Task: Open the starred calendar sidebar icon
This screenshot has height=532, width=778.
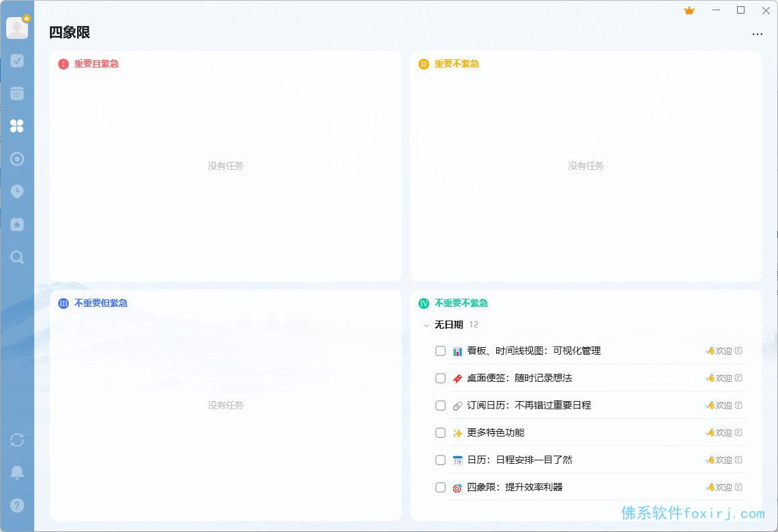Action: (x=17, y=224)
